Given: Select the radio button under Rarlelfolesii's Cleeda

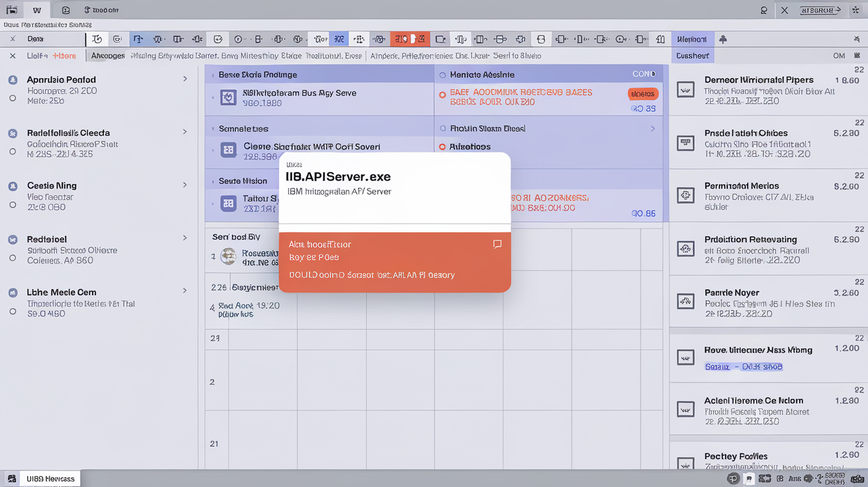Looking at the screenshot, I should pyautogui.click(x=13, y=152).
